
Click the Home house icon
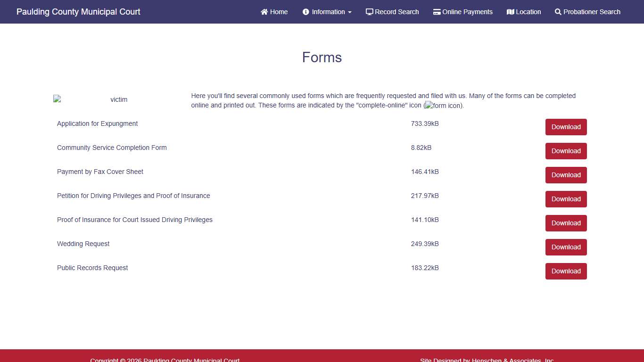coord(264,12)
